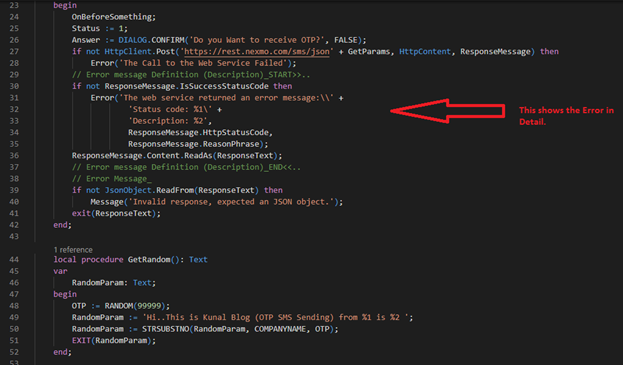Screen dimensions: 623x365
Task: Click the 'Description: %2' string
Action: pos(168,121)
